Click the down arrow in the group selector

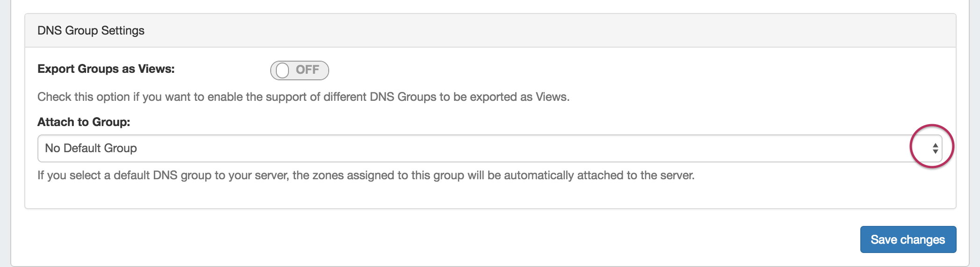935,152
